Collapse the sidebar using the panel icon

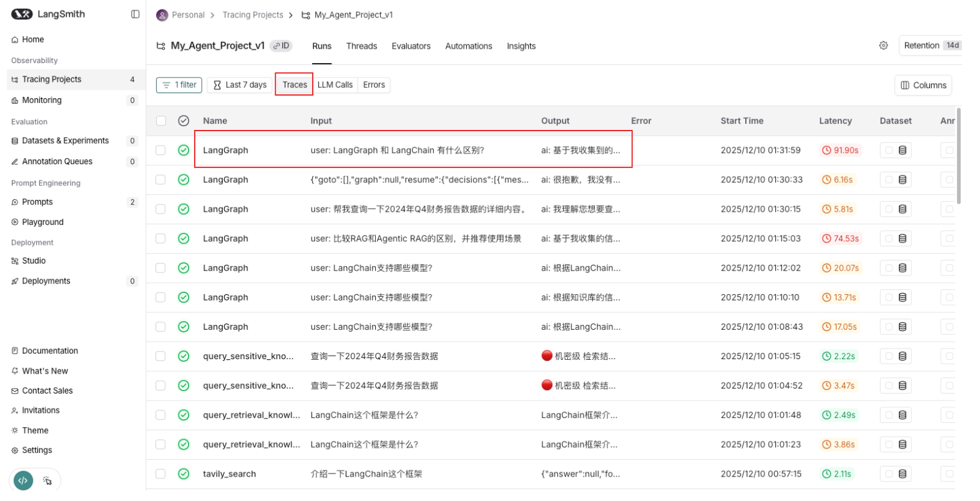[x=135, y=14]
